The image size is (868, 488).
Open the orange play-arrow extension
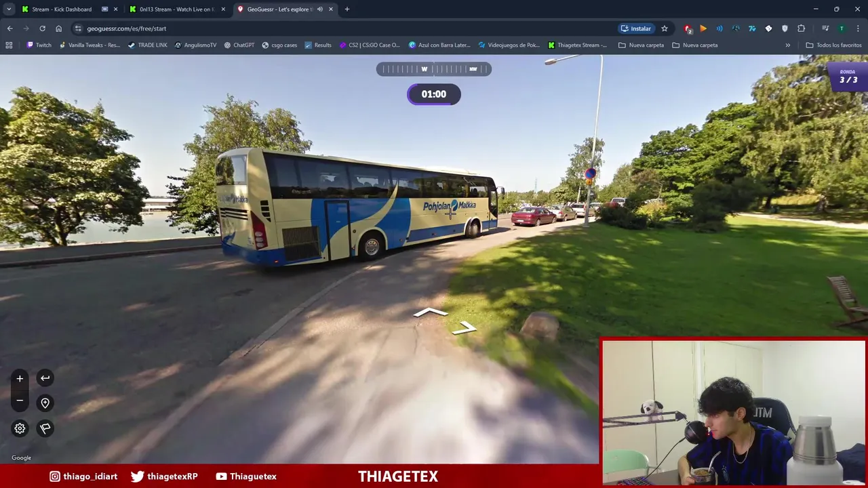[703, 28]
